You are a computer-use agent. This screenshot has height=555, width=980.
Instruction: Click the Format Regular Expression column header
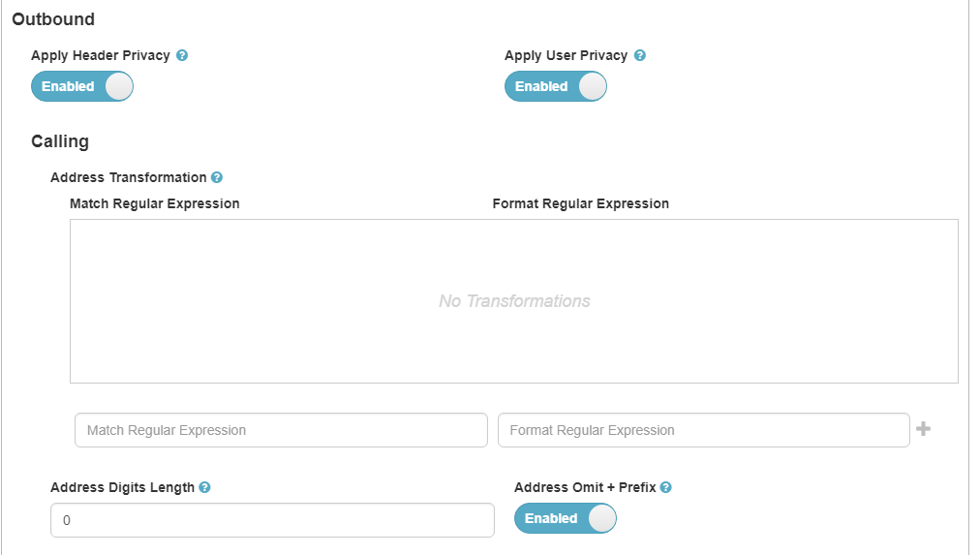[581, 203]
